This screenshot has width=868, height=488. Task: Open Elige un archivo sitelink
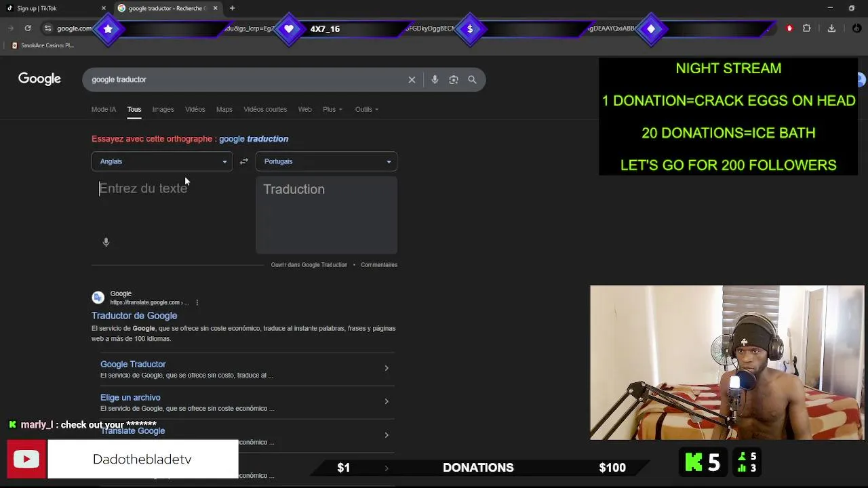130,397
